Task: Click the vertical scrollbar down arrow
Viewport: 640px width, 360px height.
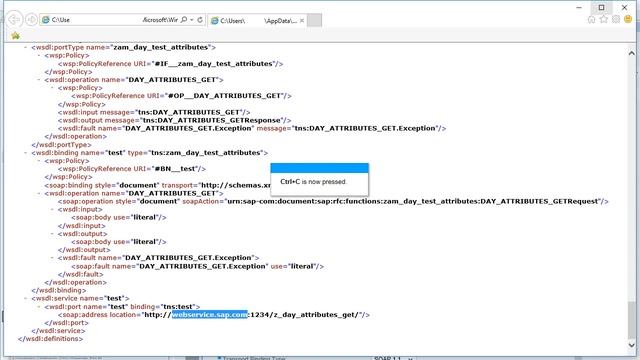Action: click(631, 345)
